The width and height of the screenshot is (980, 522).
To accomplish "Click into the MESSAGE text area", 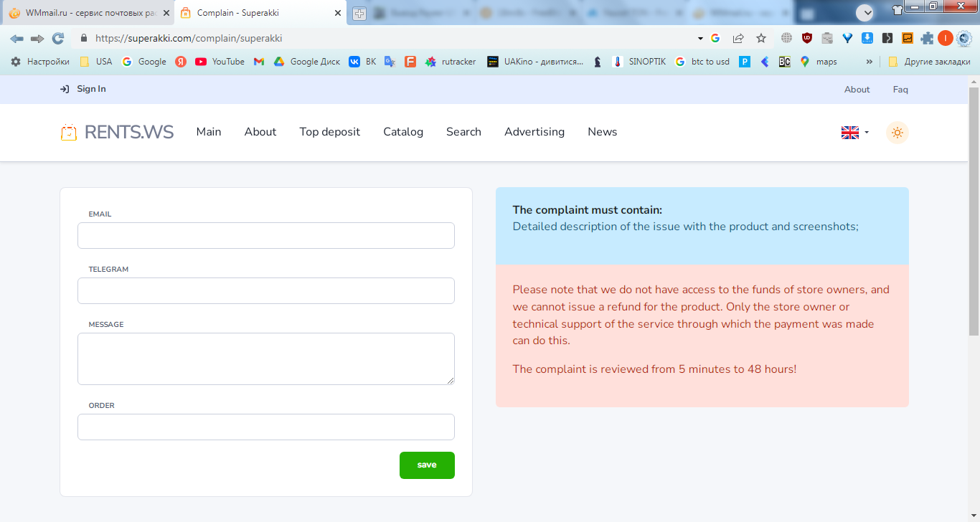I will tap(266, 359).
